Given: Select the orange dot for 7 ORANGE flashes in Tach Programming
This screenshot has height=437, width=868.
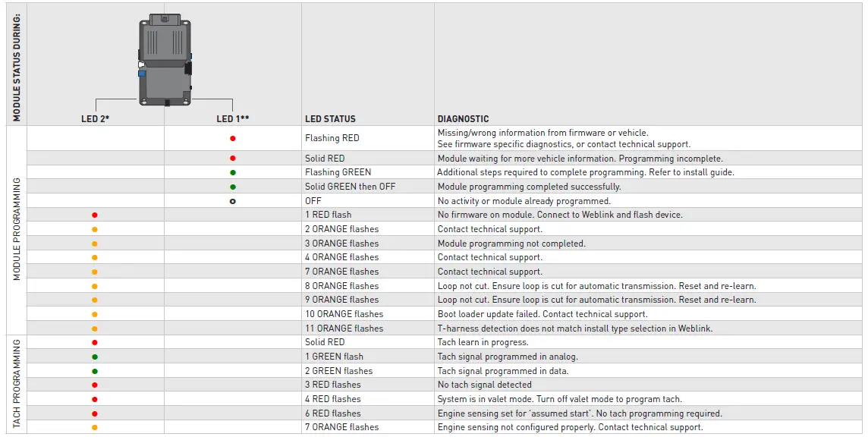Looking at the screenshot, I should tap(95, 428).
